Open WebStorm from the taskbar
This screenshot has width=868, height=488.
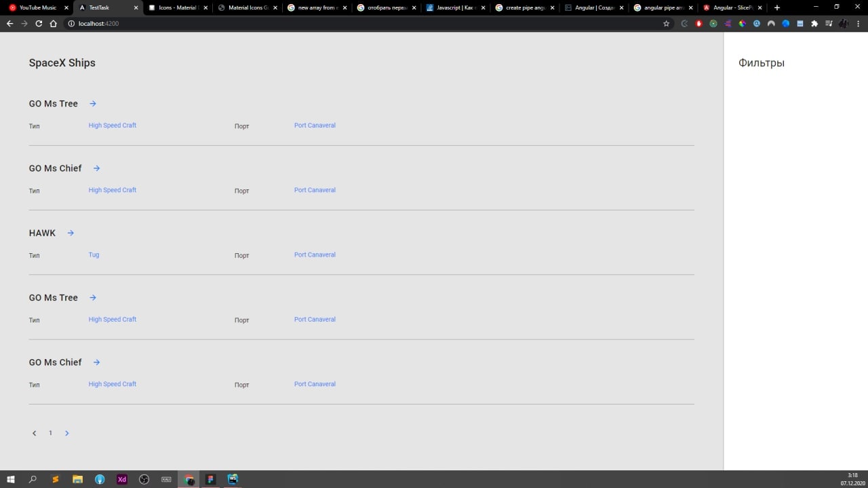(233, 479)
